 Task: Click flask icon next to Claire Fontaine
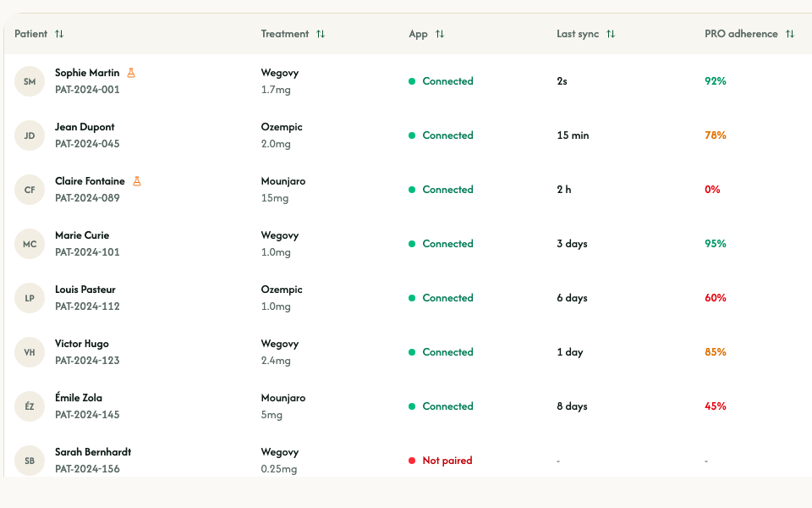[x=136, y=181]
